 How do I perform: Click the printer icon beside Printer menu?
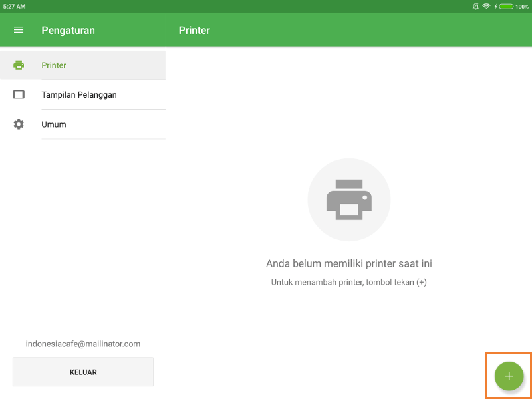tap(19, 65)
